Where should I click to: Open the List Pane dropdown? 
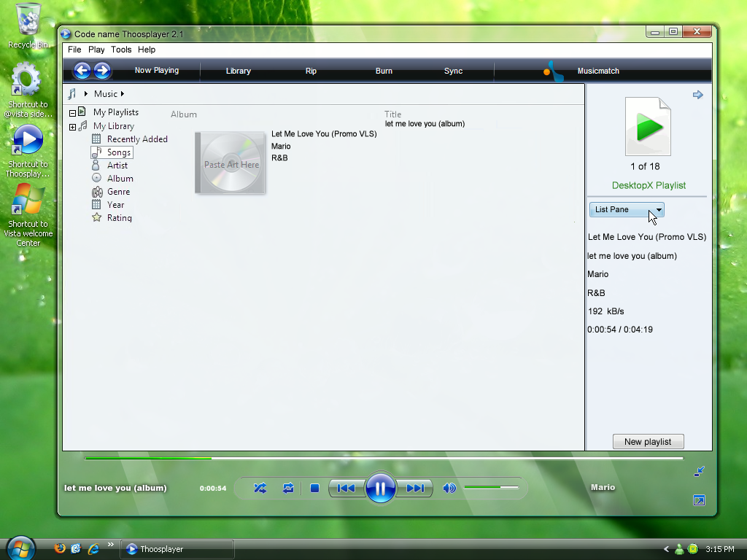coord(627,209)
